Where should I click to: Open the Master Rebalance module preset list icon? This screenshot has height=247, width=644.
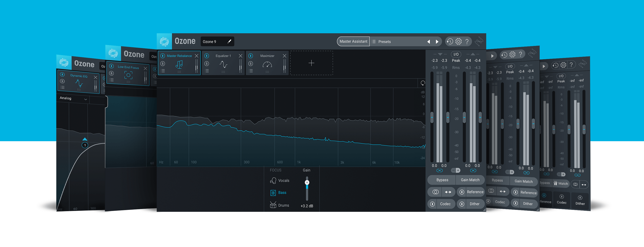coord(163,71)
